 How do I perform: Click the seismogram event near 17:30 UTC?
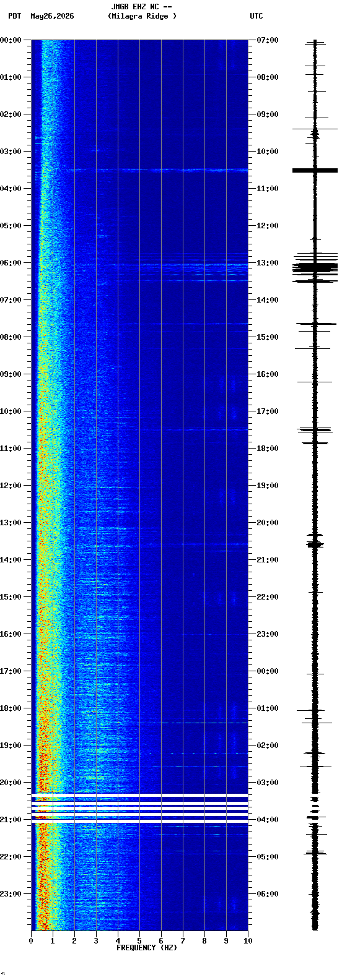(x=315, y=429)
